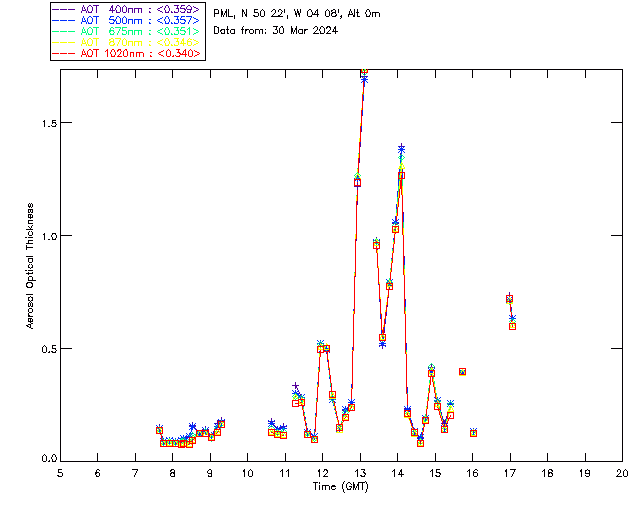Image resolution: width=640 pixels, height=512 pixels.
Task: Click the 20 tick label on time axis
Action: [x=622, y=472]
